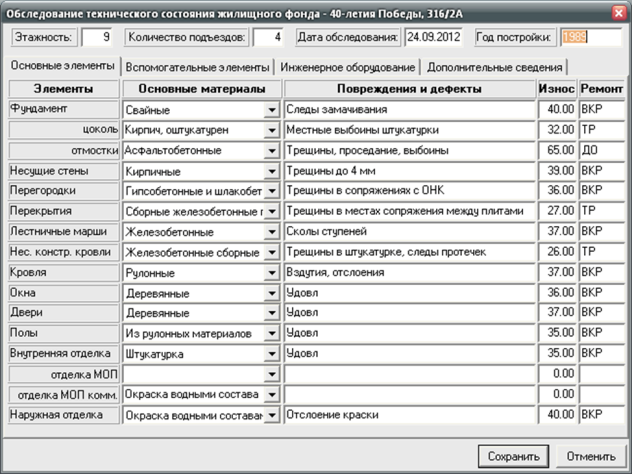The image size is (632, 474).
Task: Click defects field 'Сколы ступеней'
Action: click(410, 232)
